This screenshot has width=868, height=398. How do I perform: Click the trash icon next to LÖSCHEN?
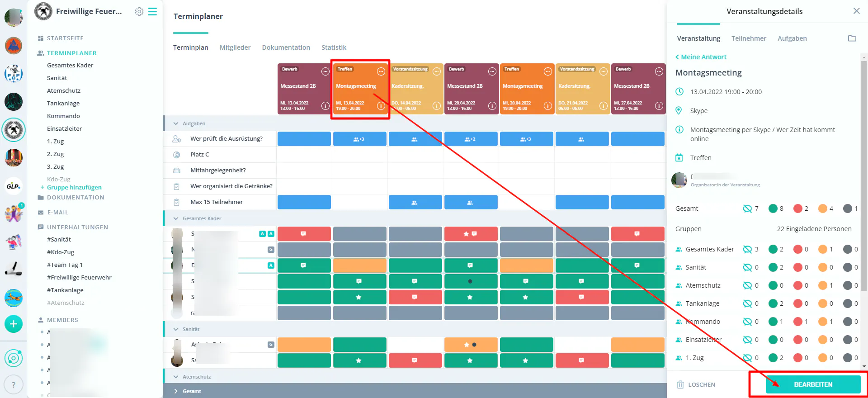[x=680, y=384]
